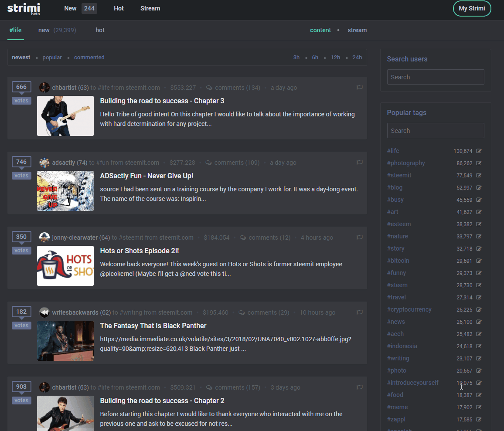Select the popular sorting tab
This screenshot has height=431, width=504.
pos(52,58)
